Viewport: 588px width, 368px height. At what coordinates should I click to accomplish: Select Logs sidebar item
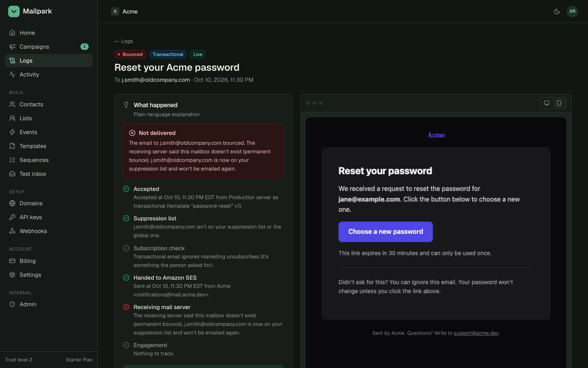[x=49, y=61]
